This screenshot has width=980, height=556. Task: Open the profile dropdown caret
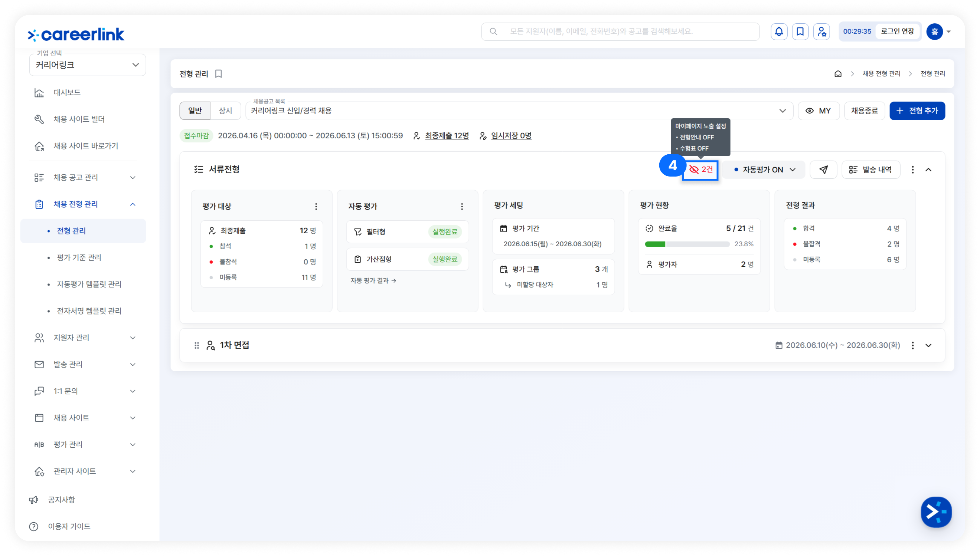pyautogui.click(x=948, y=32)
